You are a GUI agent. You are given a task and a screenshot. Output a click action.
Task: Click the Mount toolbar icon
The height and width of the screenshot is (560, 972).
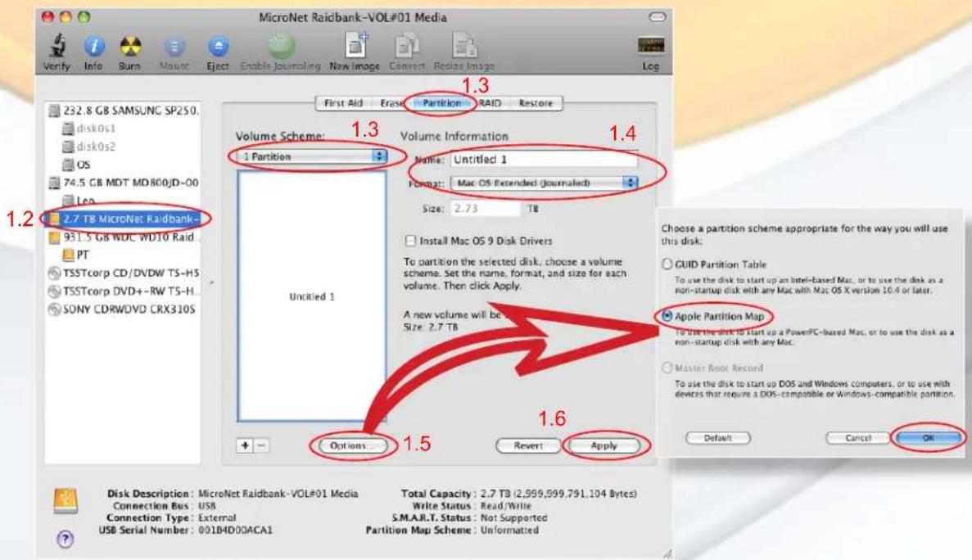[x=174, y=47]
